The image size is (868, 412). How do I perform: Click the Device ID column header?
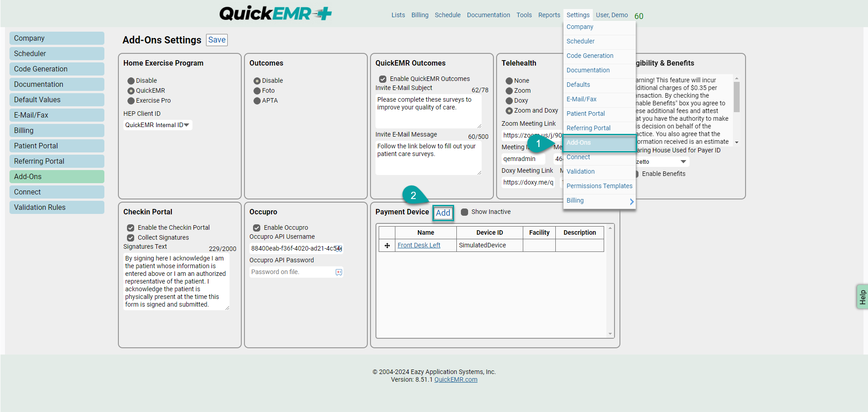[x=489, y=233]
